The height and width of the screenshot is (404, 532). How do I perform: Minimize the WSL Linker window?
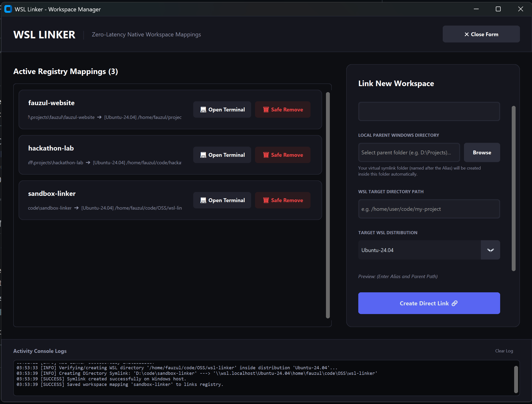point(476,9)
